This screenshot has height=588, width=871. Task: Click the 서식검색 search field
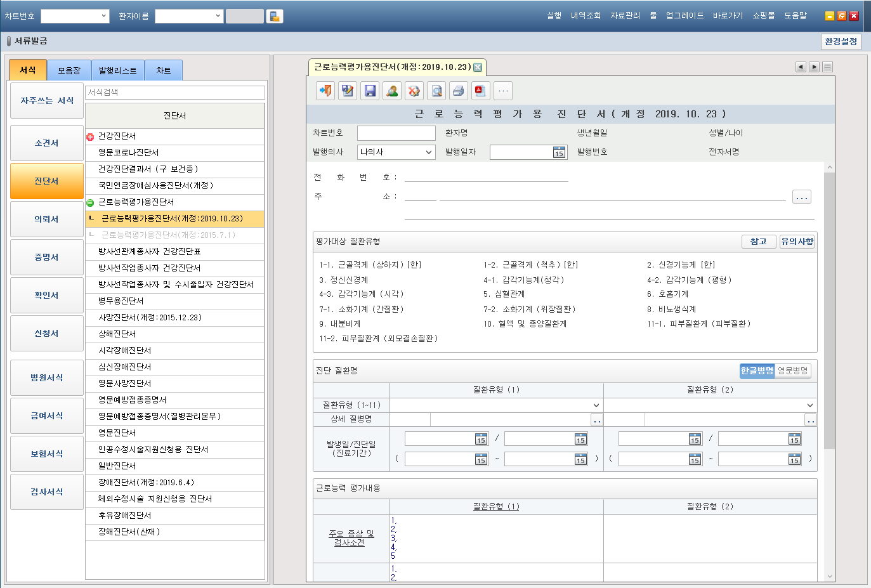coord(174,93)
